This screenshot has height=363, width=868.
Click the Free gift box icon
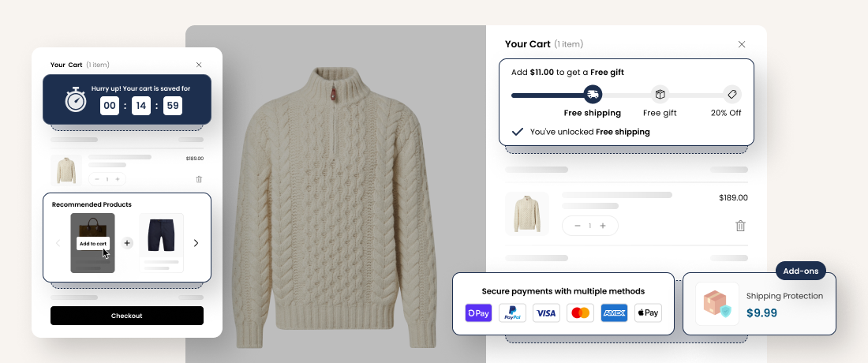tap(660, 95)
